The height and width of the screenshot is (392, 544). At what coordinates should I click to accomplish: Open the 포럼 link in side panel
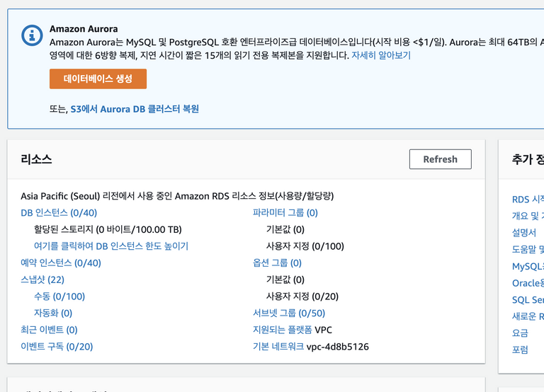pyautogui.click(x=520, y=350)
